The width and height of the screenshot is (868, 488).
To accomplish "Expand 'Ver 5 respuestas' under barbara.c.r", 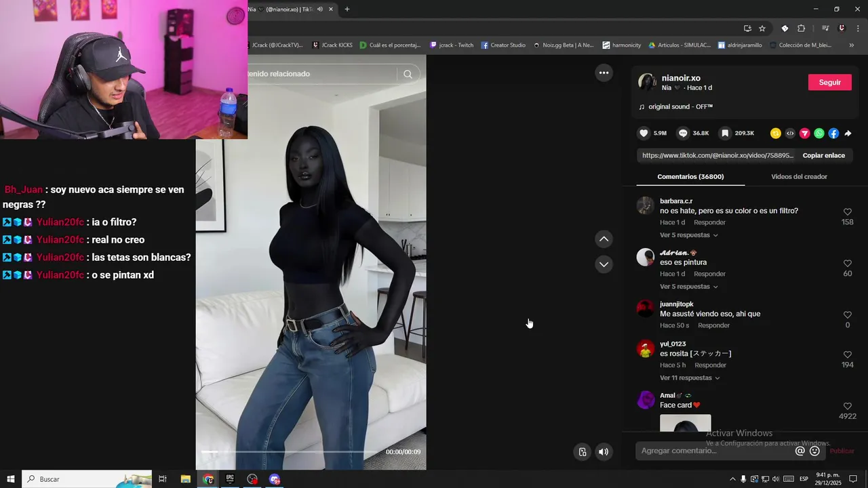I will (689, 235).
